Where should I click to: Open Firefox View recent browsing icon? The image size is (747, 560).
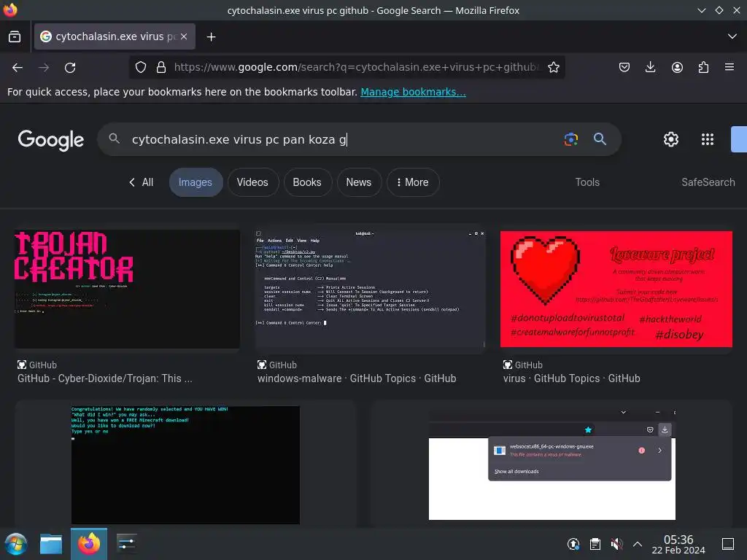tap(15, 36)
